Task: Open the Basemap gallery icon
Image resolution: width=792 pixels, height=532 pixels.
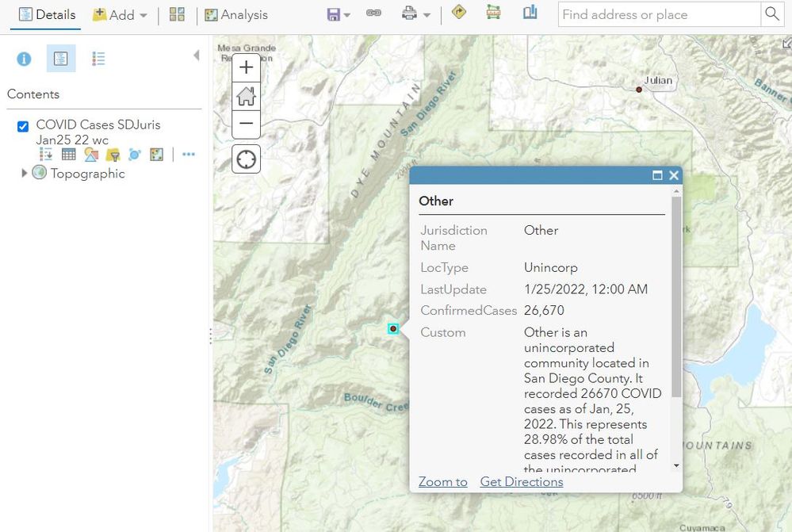Action: pos(177,14)
